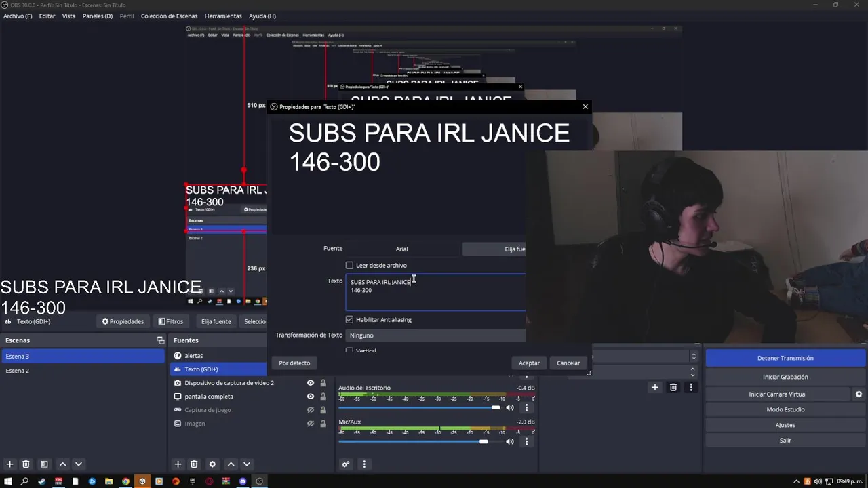Open Vista menu
Viewport: 868px width, 488px height.
pyautogui.click(x=68, y=16)
